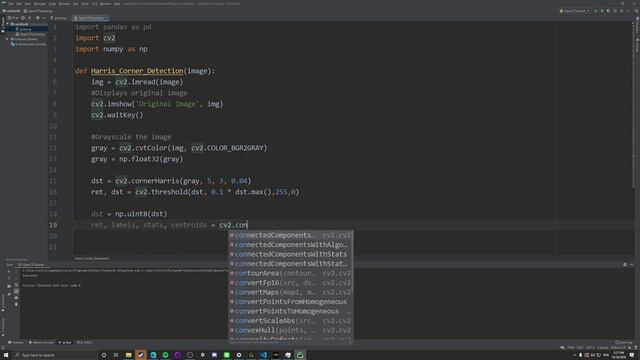
Task: Open Task View on taskbar
Action: (x=116, y=355)
